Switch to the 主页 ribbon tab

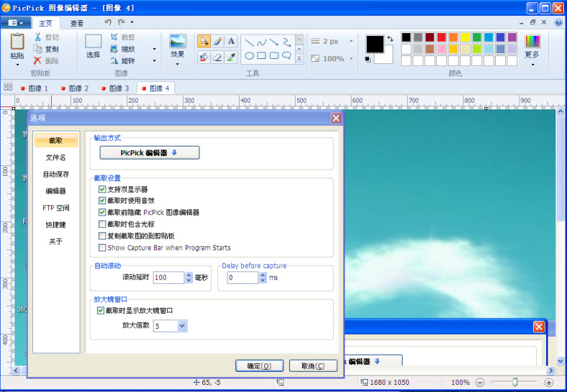(45, 23)
